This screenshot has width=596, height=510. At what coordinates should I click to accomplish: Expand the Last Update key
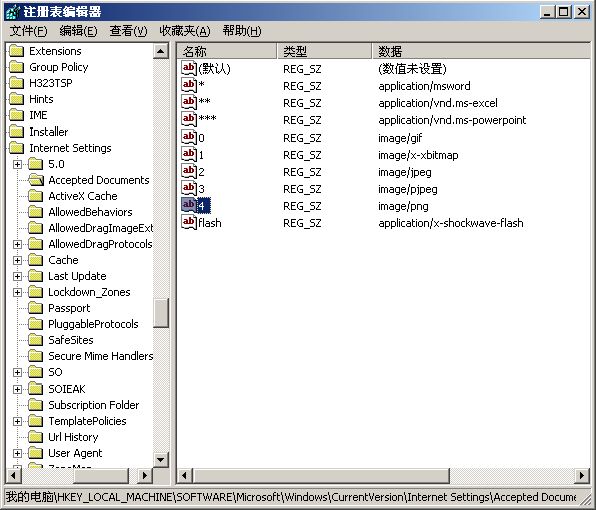click(17, 276)
